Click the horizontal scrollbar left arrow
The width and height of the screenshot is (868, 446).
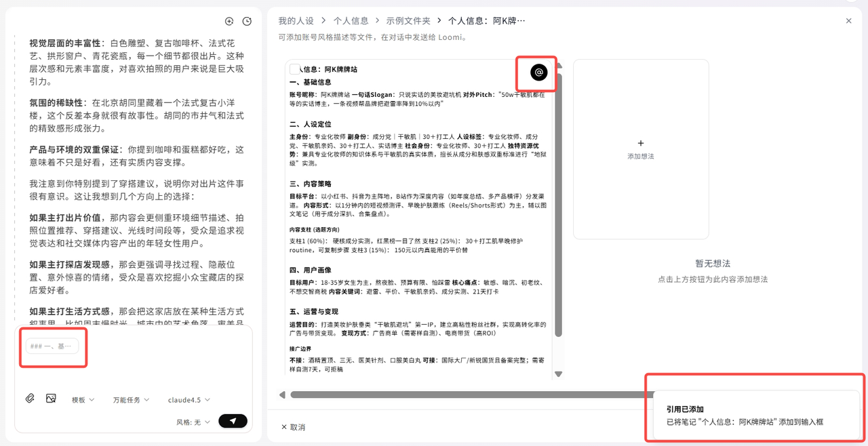282,394
